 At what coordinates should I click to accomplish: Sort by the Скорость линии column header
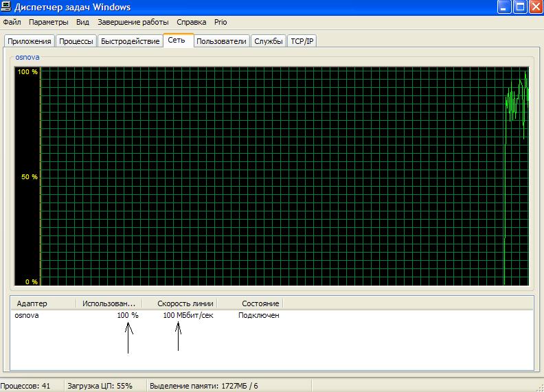click(x=180, y=303)
